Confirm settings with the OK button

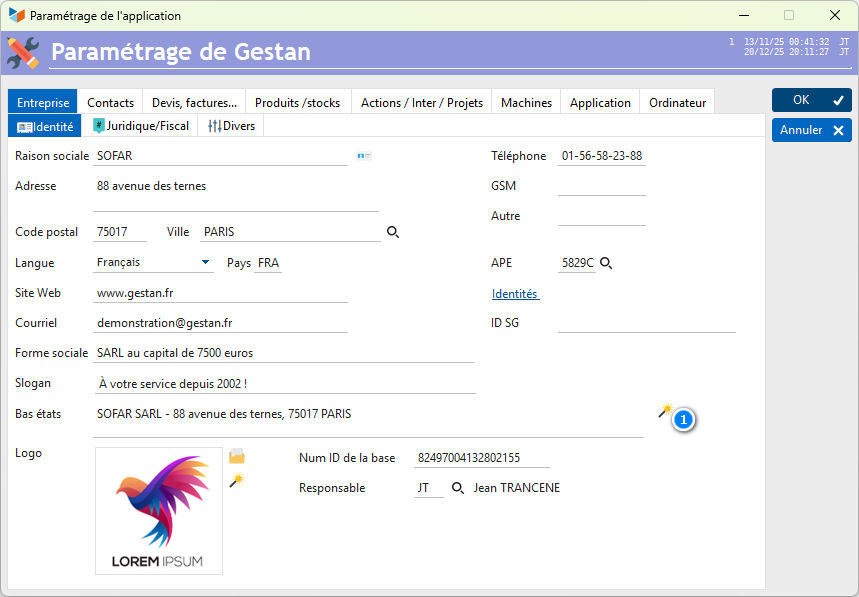pyautogui.click(x=811, y=100)
